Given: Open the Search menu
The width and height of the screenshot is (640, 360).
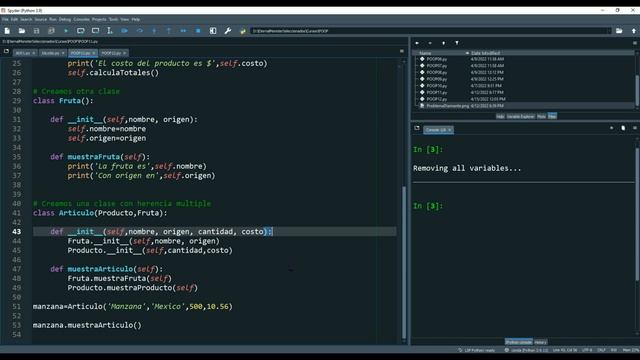Looking at the screenshot, I should click(x=26, y=19).
